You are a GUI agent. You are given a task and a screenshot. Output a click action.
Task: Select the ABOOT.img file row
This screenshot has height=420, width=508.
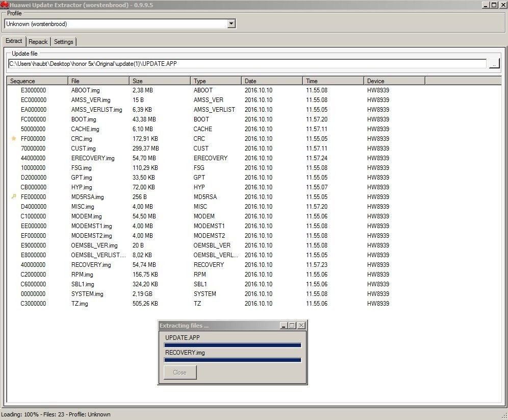[x=216, y=90]
